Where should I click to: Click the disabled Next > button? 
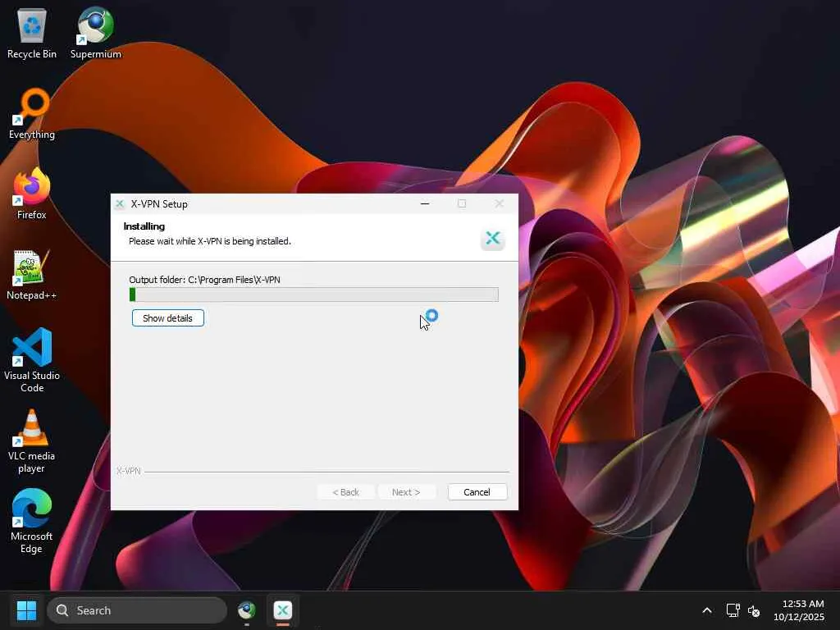click(406, 492)
